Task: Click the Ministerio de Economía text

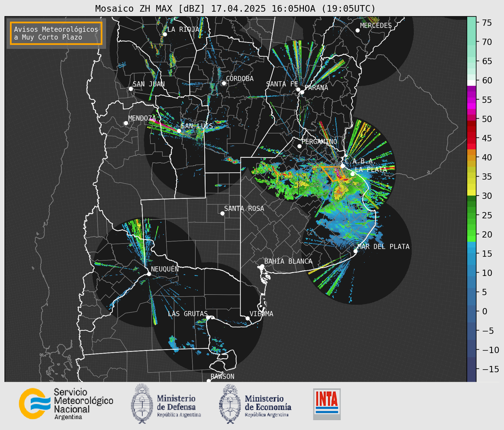Action: click(268, 403)
